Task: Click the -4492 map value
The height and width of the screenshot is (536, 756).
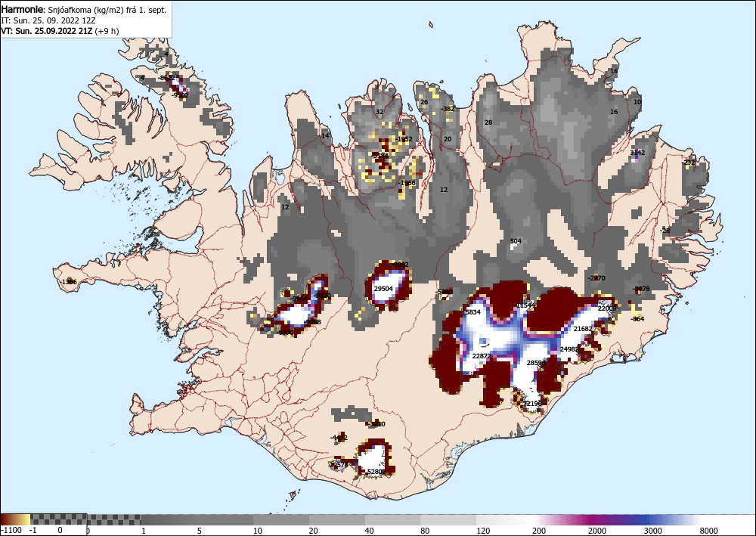Action: click(339, 438)
